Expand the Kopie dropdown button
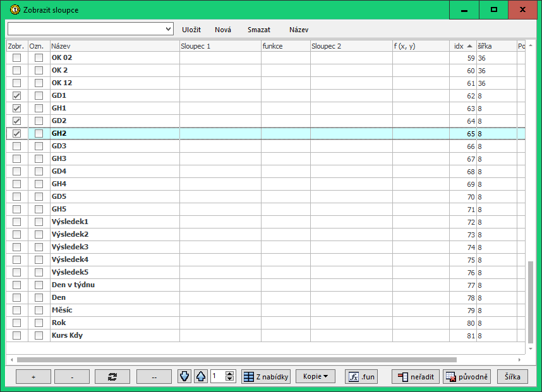This screenshot has width=542, height=392. (x=315, y=377)
